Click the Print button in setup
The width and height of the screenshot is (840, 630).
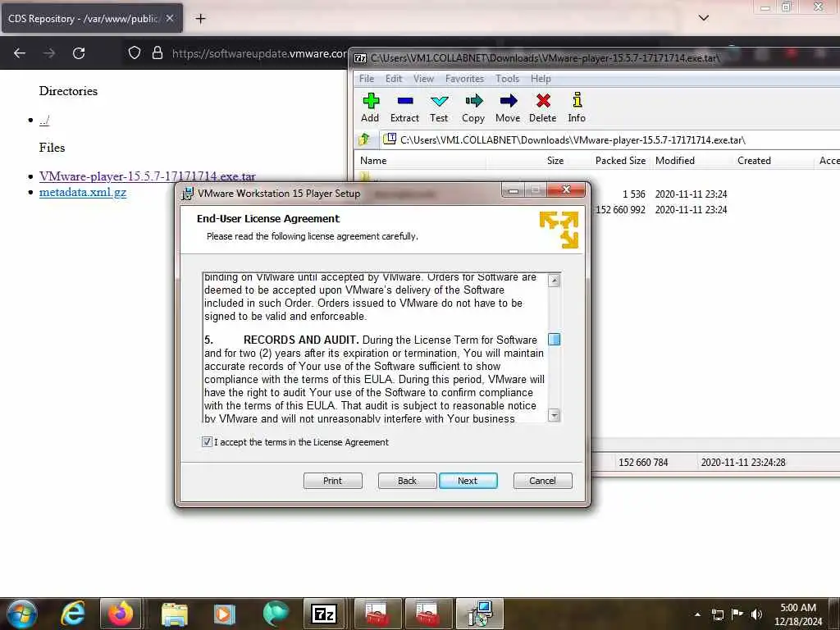[333, 481]
